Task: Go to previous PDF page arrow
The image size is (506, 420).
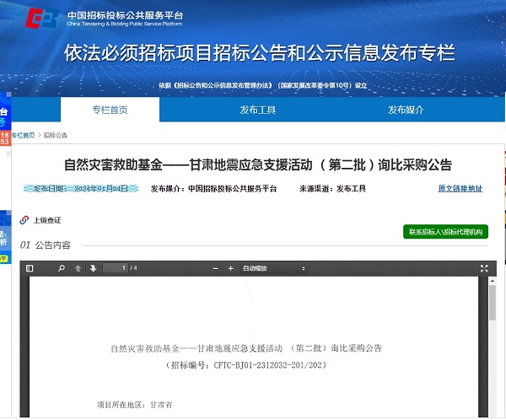Action: coord(78,268)
